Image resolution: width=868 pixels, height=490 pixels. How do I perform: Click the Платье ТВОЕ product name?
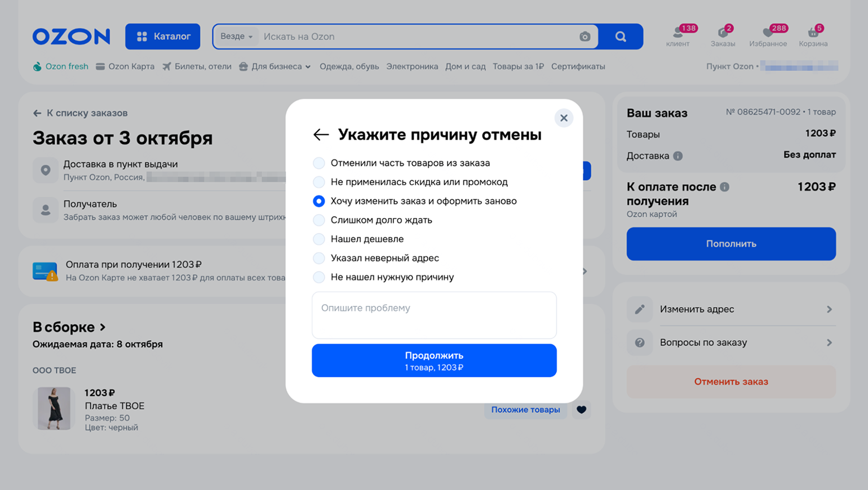pyautogui.click(x=114, y=406)
